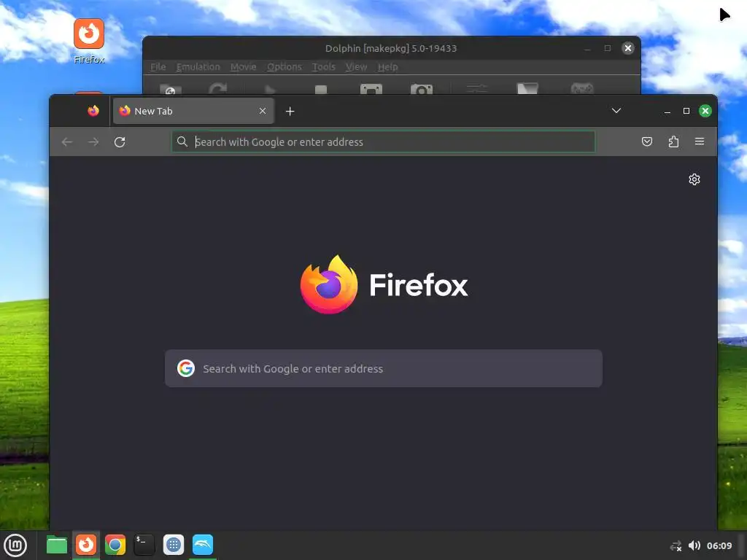
Task: Open app grid icon in taskbar
Action: point(174,545)
